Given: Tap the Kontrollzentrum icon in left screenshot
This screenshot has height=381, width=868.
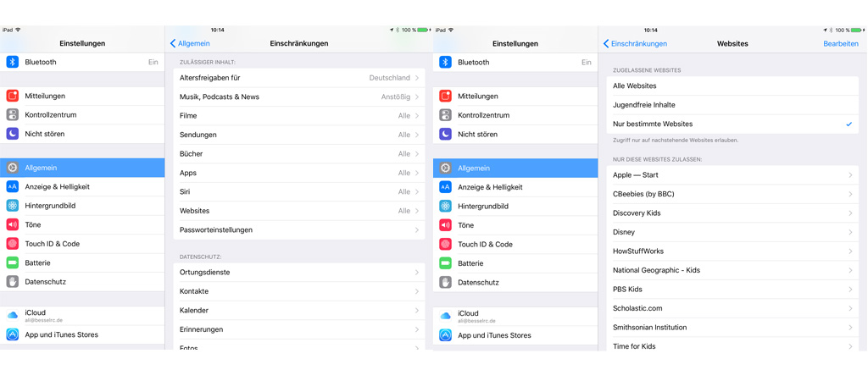Looking at the screenshot, I should pos(12,114).
